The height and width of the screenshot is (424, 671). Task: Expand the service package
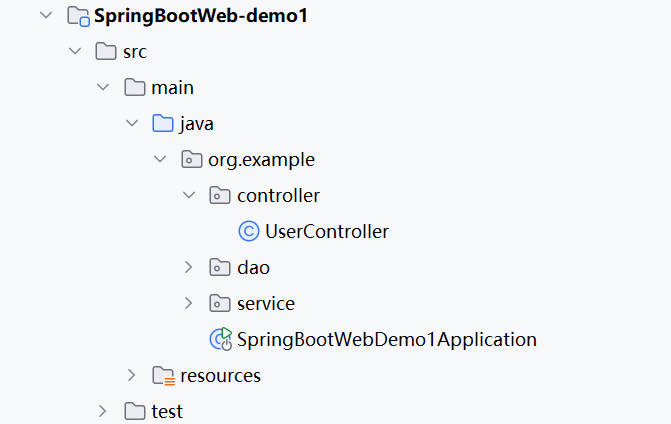coord(189,304)
